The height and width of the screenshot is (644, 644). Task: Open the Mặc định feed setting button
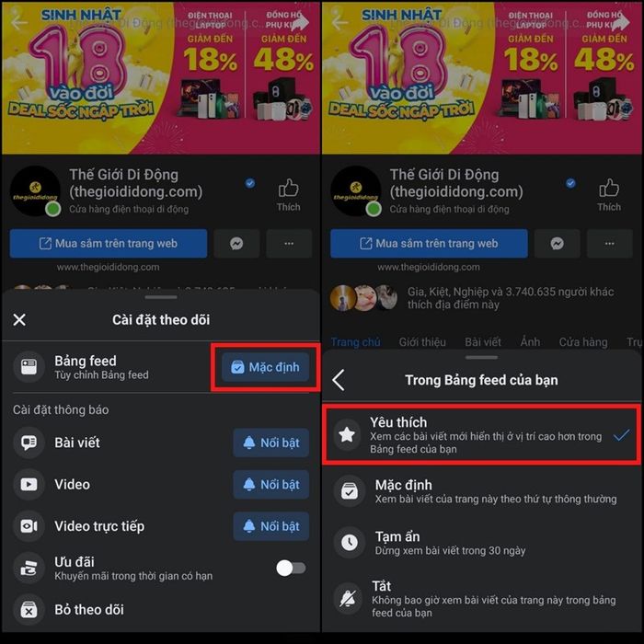(x=265, y=367)
